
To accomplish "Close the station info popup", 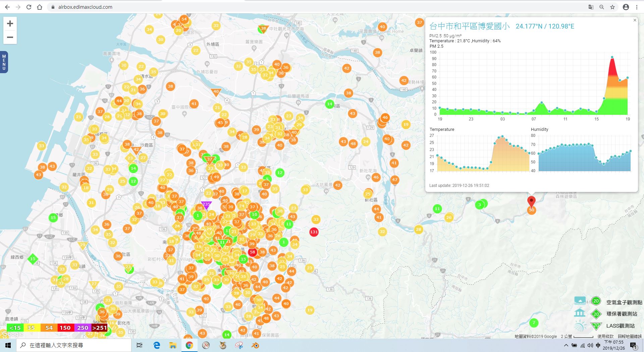I will (635, 20).
